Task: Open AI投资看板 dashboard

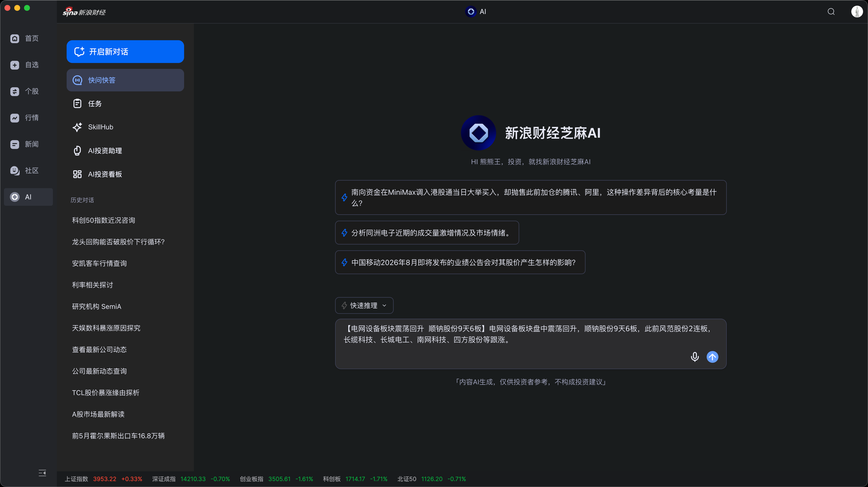Action: tap(125, 174)
